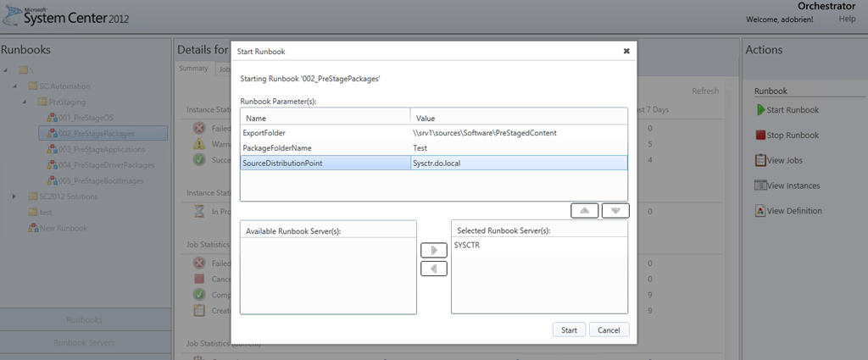Collapse the root folder node

pos(6,71)
